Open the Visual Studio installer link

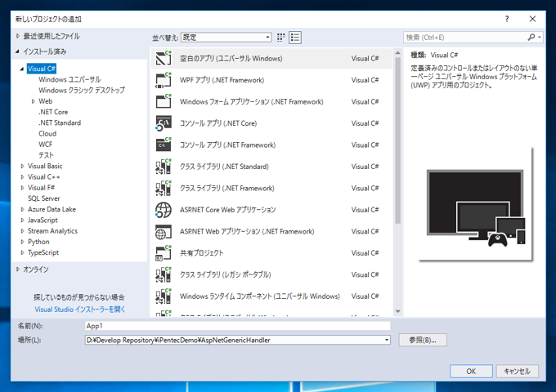click(x=80, y=310)
